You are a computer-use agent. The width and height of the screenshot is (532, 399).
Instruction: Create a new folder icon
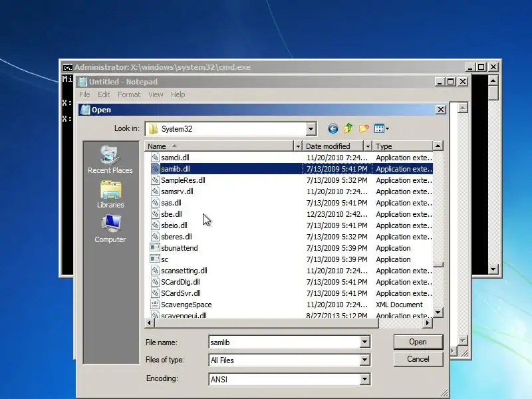click(x=364, y=128)
